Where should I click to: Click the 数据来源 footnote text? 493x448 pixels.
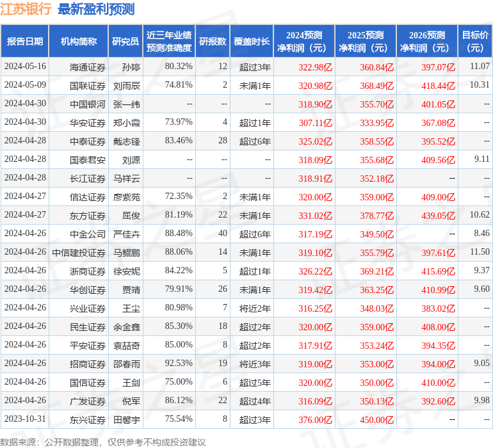tap(103, 442)
